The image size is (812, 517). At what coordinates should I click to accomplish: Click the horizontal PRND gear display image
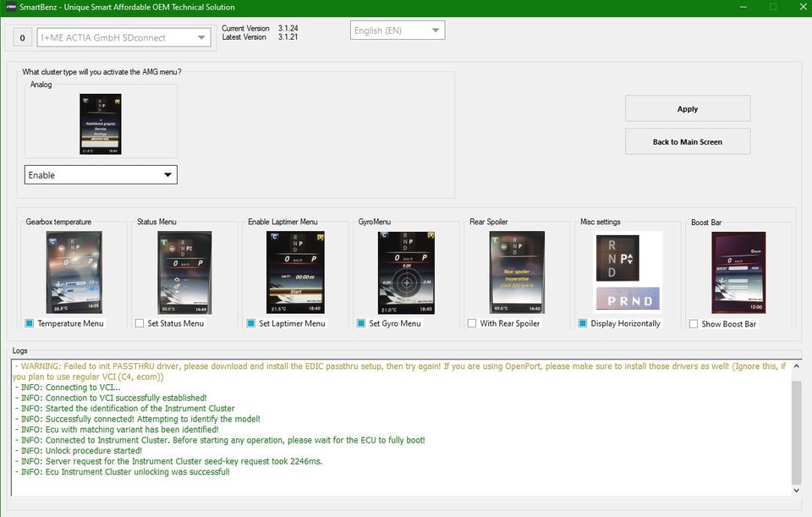click(627, 300)
